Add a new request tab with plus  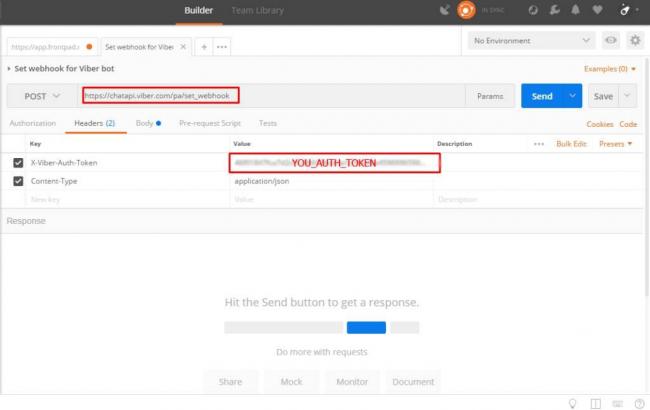point(204,47)
